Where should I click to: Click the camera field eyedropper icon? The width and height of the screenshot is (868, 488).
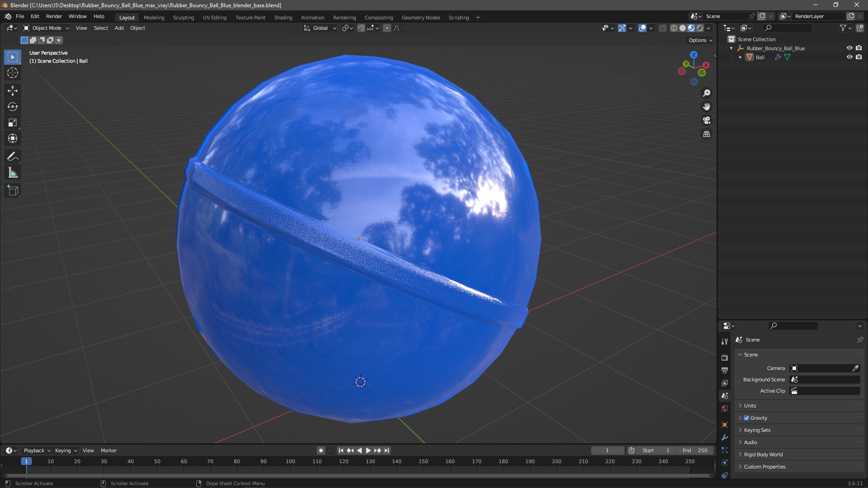855,368
